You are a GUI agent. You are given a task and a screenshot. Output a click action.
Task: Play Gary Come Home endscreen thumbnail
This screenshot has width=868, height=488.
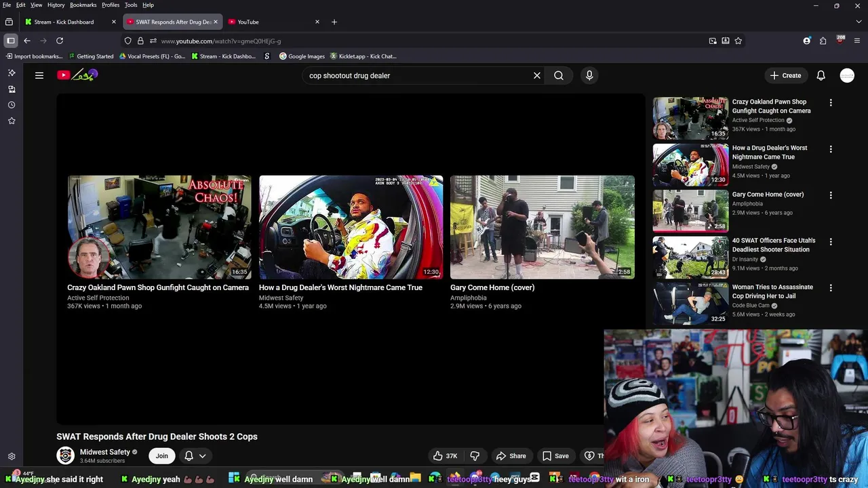pyautogui.click(x=542, y=227)
